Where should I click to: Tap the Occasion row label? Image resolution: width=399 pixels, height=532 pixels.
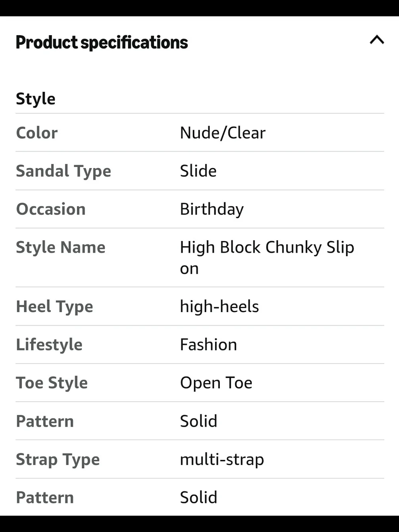tap(51, 209)
